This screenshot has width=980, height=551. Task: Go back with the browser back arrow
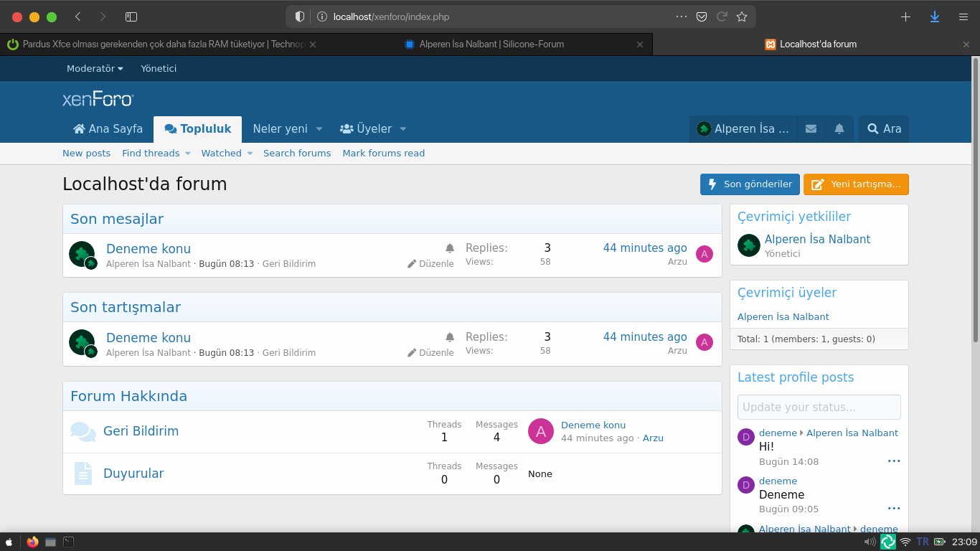(x=77, y=17)
